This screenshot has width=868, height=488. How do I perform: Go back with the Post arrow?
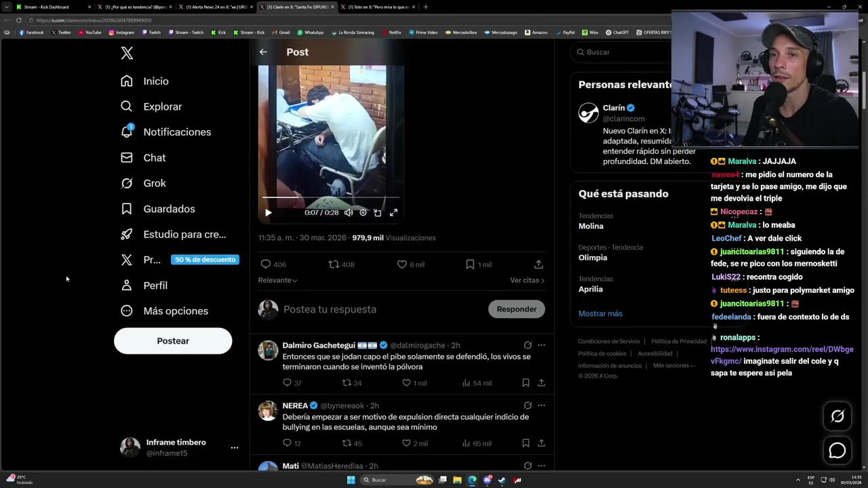coord(263,52)
